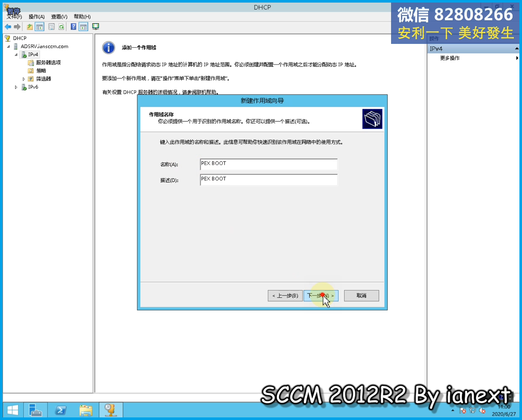Viewport: 522px width, 420px height.
Task: Expand the IPv6 tree node
Action: click(x=16, y=87)
